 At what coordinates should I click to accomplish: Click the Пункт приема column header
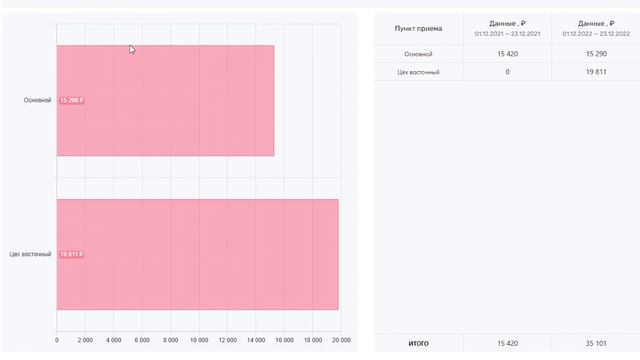418,29
